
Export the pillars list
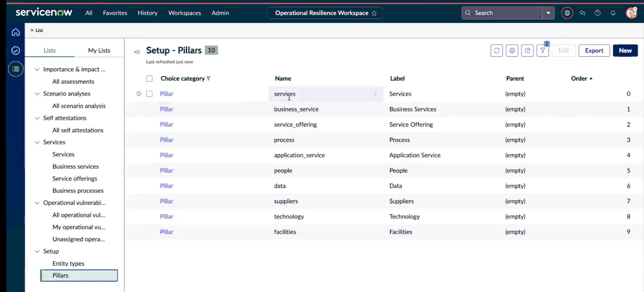(x=594, y=50)
